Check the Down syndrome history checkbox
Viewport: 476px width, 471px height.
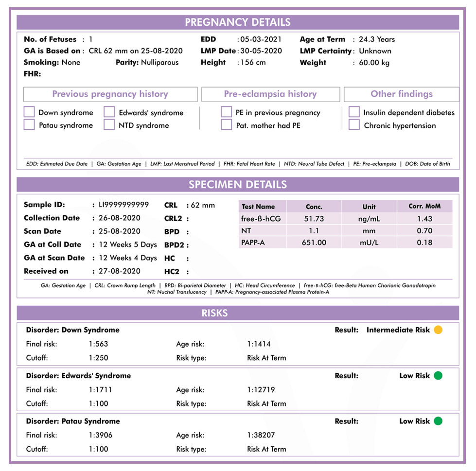[x=29, y=112]
